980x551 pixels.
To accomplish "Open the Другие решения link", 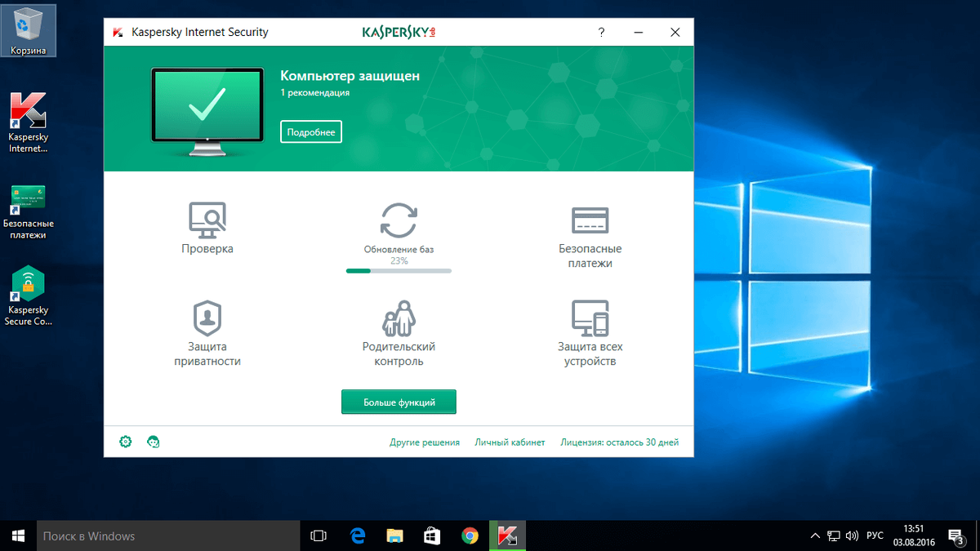I will coord(425,442).
